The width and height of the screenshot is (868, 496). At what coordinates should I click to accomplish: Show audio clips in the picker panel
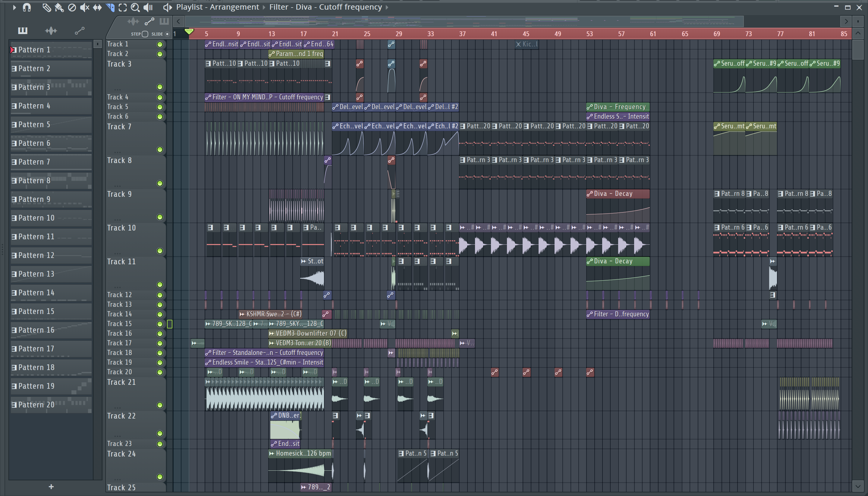pos(51,31)
